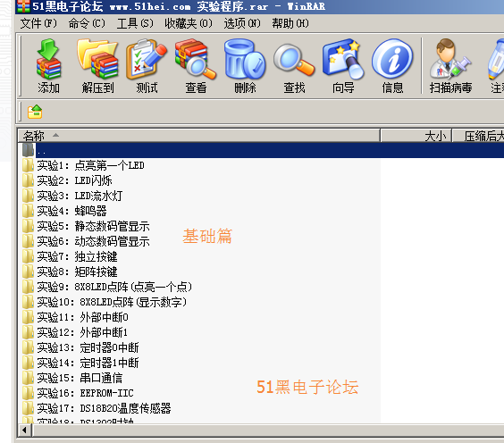Show archive Info (信息) icon
Screen dimensions: 504x443
click(392, 66)
